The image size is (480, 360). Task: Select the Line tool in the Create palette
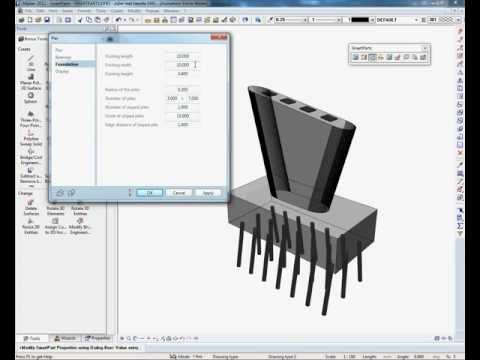click(x=31, y=63)
